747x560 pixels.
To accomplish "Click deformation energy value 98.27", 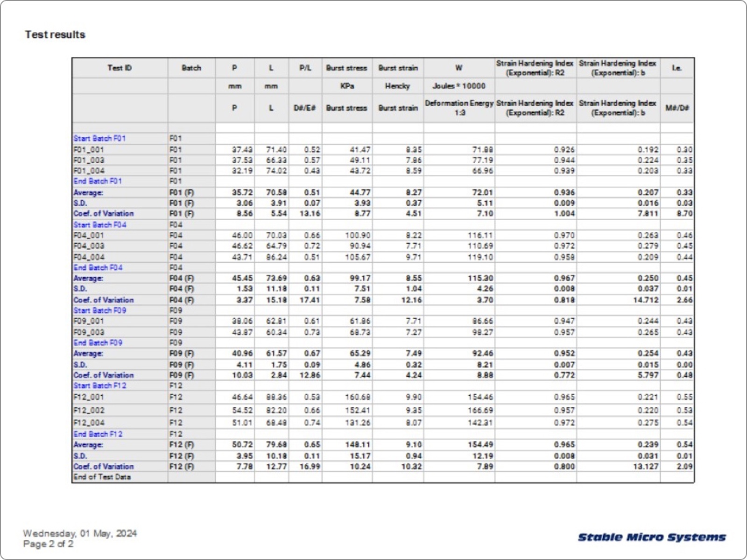I will pos(482,332).
